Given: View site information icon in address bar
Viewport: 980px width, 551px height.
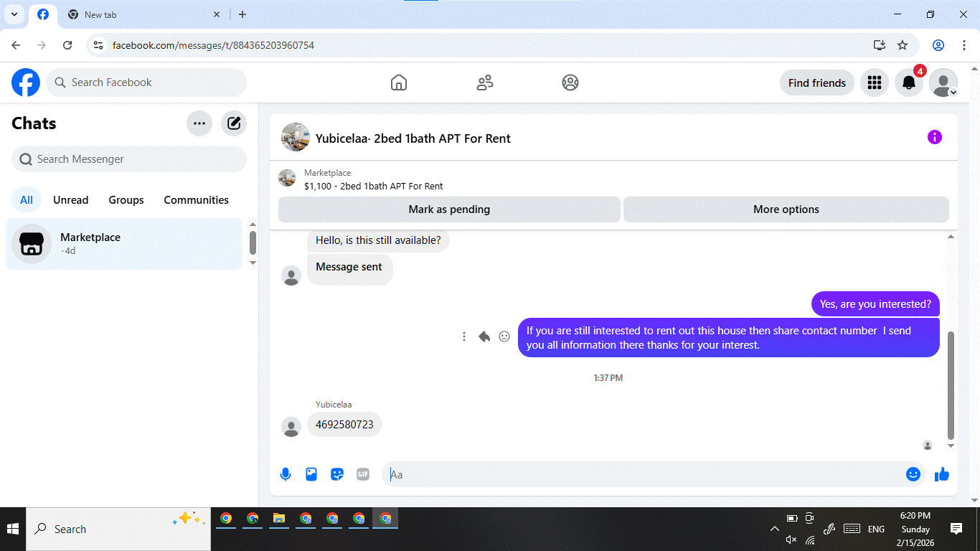Looking at the screenshot, I should click(99, 45).
